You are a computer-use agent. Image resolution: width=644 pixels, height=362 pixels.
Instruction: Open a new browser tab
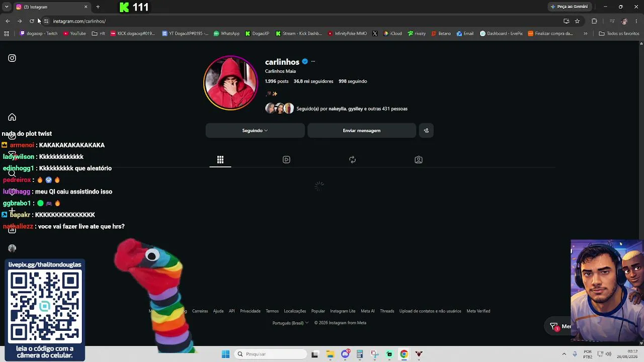[x=98, y=7]
